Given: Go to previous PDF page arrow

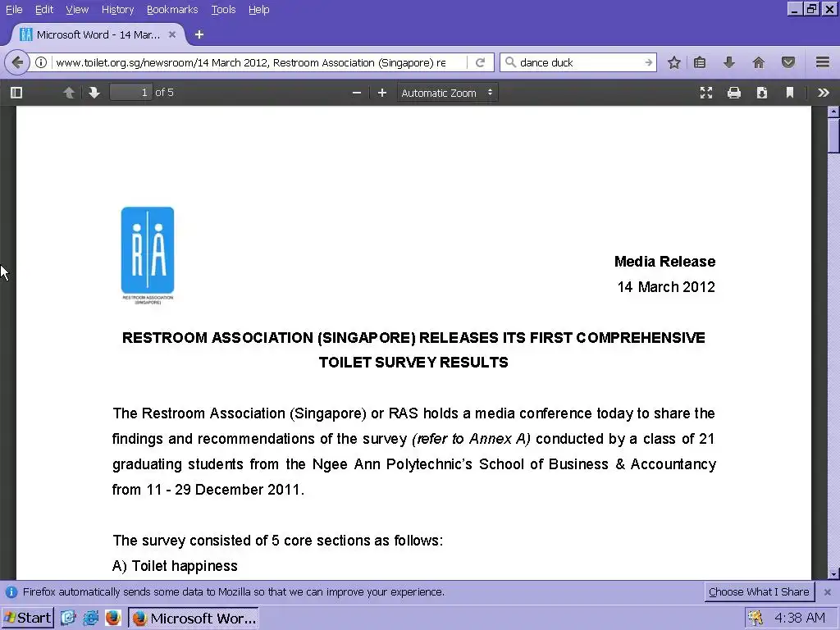Looking at the screenshot, I should pos(69,93).
